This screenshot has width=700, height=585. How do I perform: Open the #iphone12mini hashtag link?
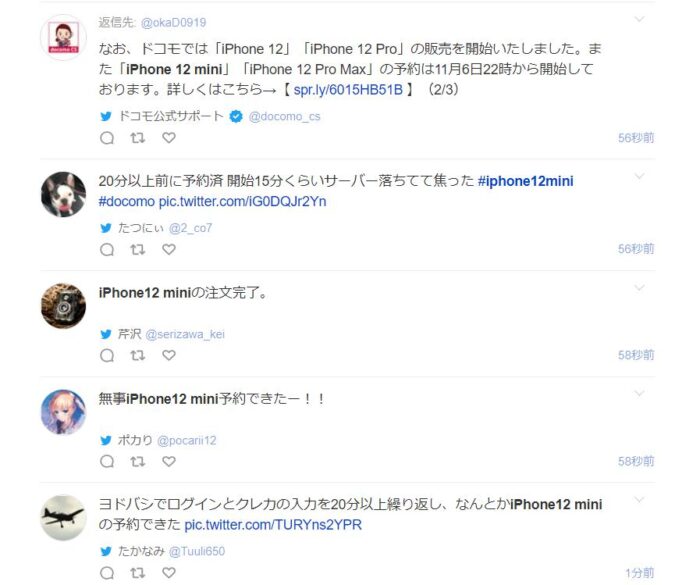pyautogui.click(x=525, y=181)
